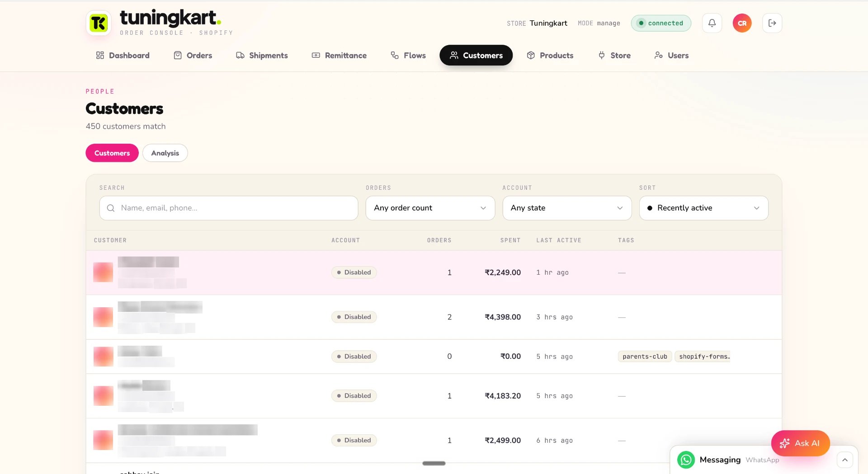The width and height of the screenshot is (868, 474).
Task: Click the LAST ACTIVE column header
Action: tap(559, 240)
